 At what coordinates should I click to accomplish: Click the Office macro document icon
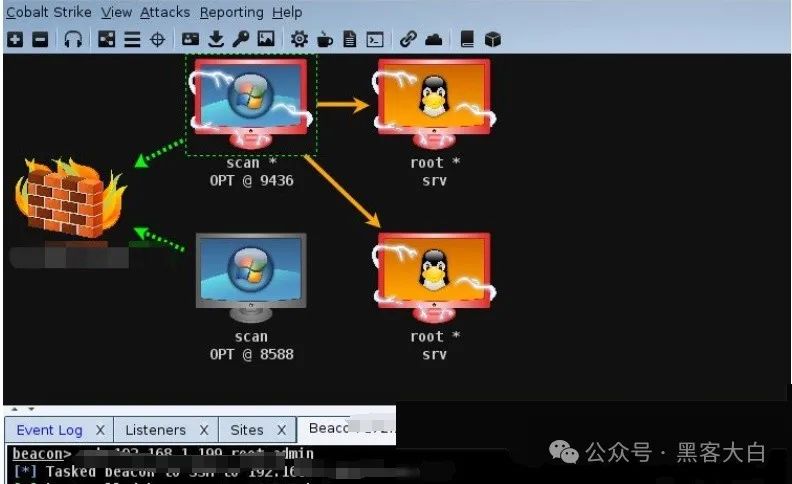click(350, 39)
